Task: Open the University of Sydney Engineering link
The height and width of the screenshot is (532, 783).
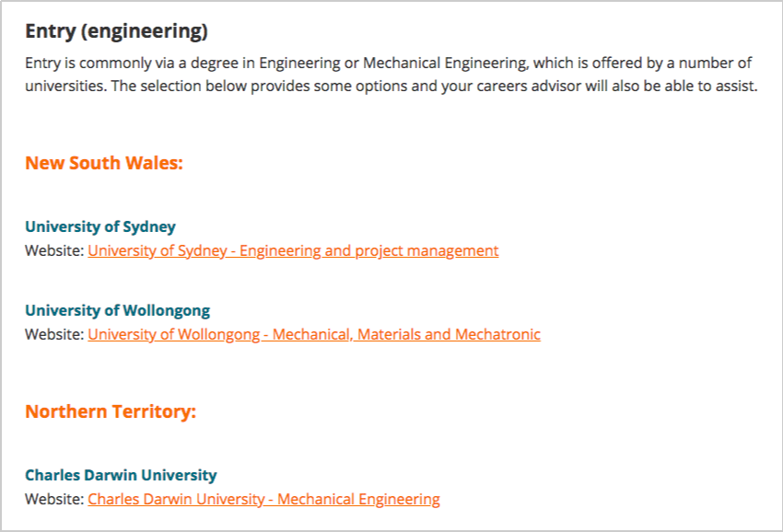Action: point(293,250)
